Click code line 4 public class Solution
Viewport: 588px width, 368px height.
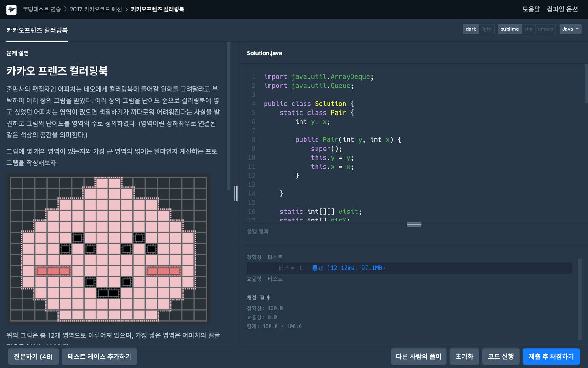tap(309, 103)
